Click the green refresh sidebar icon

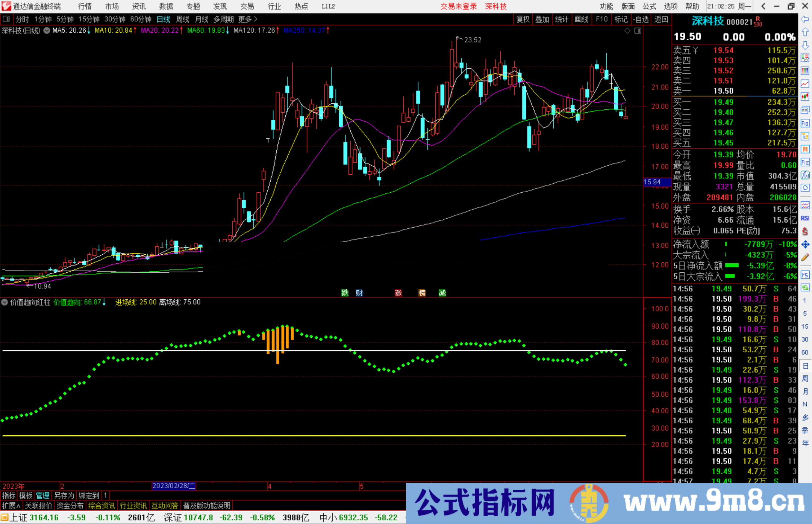(x=805, y=288)
